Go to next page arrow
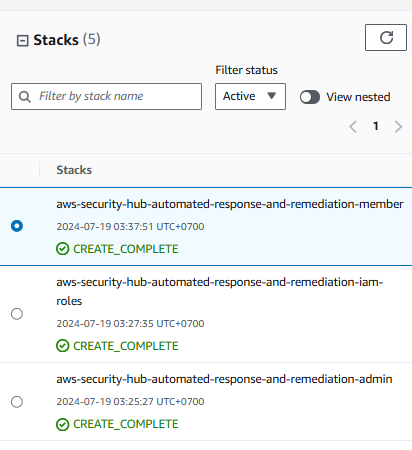The width and height of the screenshot is (412, 450). click(x=398, y=127)
